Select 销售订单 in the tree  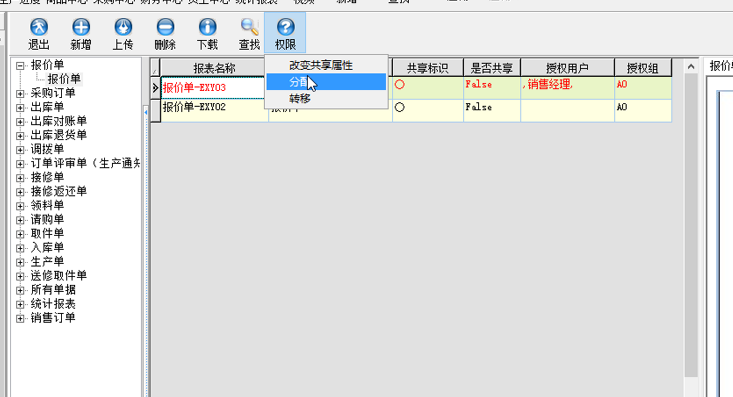point(53,318)
